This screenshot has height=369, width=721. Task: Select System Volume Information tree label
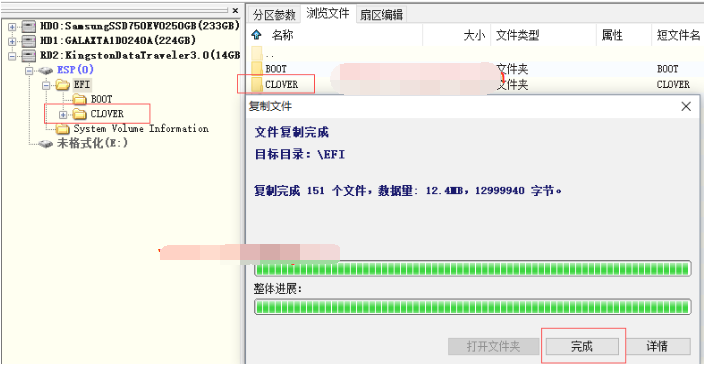(x=141, y=129)
